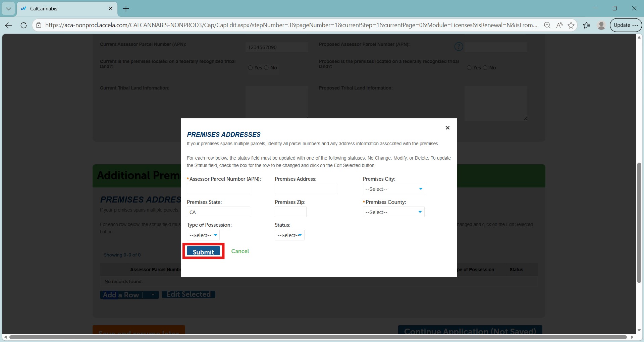Click Continue Application (Not Saved) button

click(x=470, y=330)
